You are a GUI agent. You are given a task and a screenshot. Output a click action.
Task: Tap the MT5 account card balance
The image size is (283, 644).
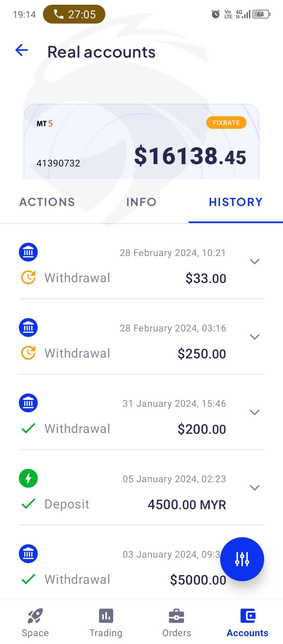pos(190,156)
